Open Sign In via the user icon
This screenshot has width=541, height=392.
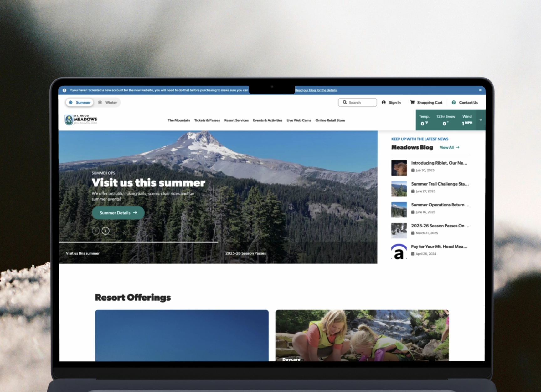pos(384,102)
